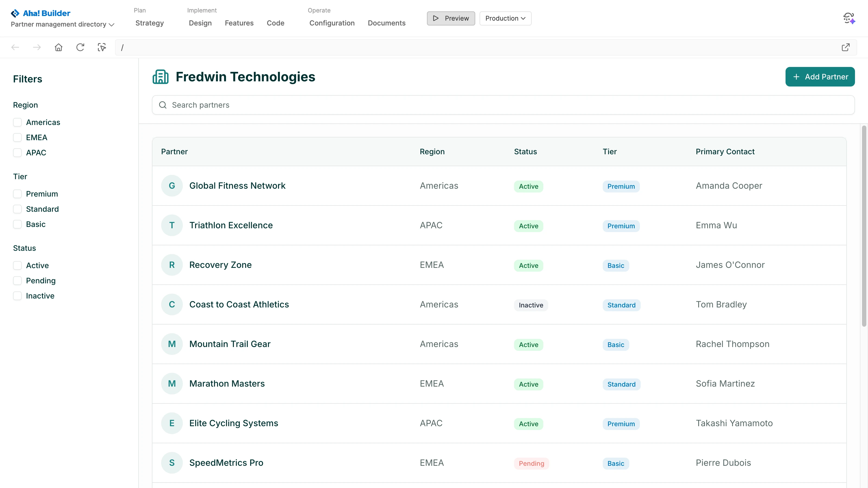Click the forward navigation arrow
The image size is (868, 488).
coord(37,47)
